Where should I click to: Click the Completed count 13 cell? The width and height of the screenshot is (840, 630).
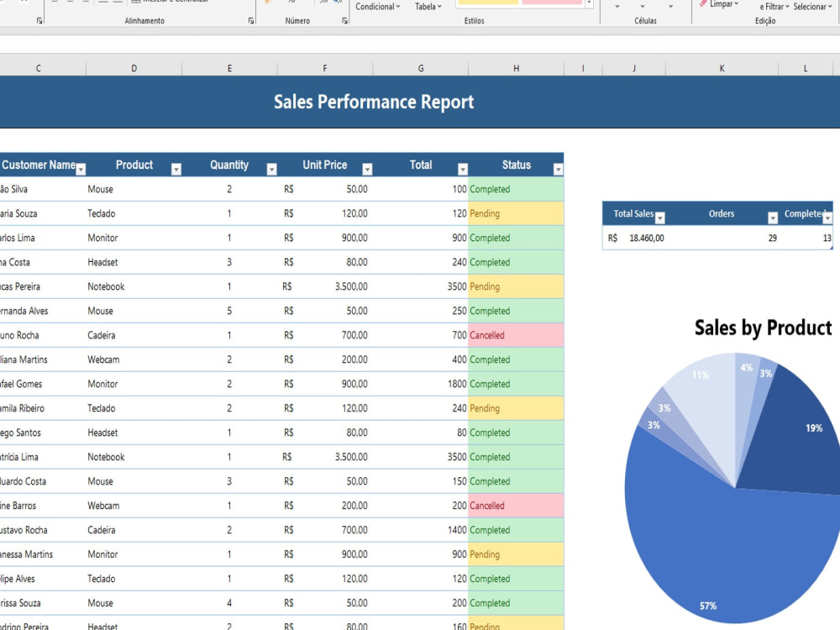click(x=806, y=238)
